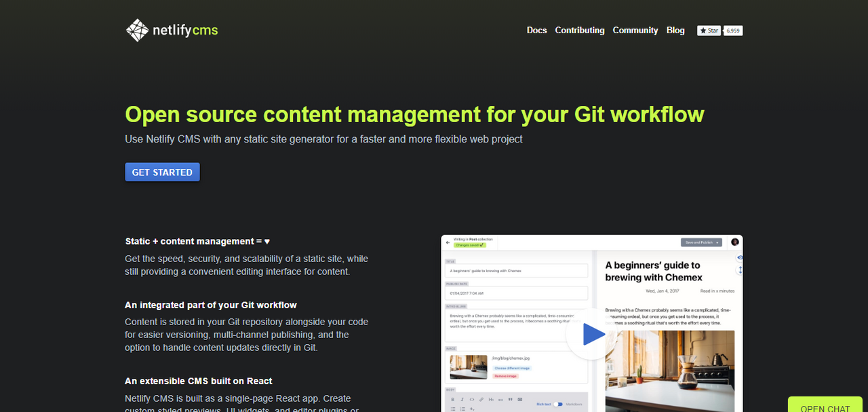Viewport: 868px width, 412px height.
Task: Click Choose different image
Action: (512, 368)
